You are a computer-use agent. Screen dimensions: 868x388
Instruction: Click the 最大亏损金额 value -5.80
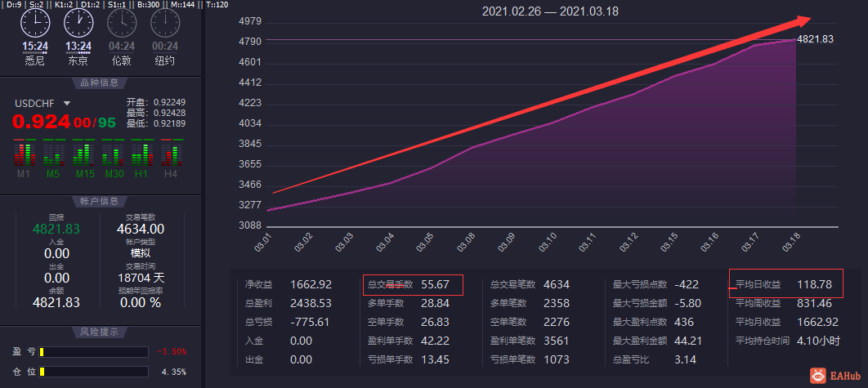click(688, 303)
